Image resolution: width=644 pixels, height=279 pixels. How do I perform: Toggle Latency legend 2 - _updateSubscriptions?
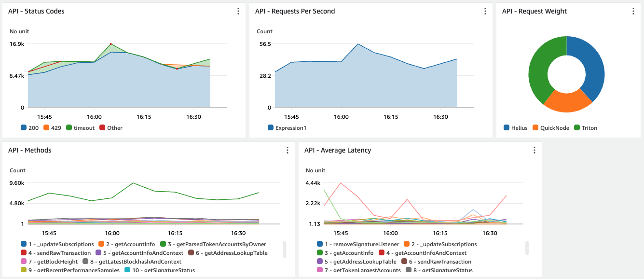click(x=440, y=244)
